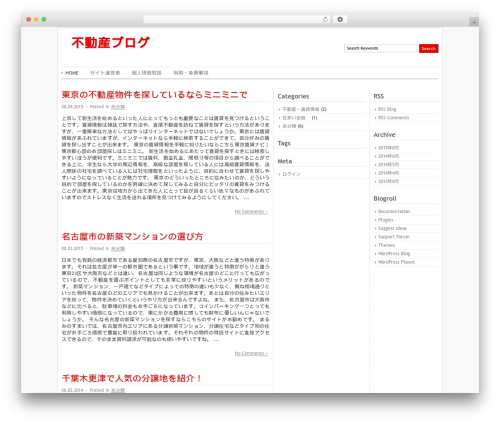Open the 2014年6月 archive link
The height and width of the screenshot is (423, 500).
(x=388, y=156)
